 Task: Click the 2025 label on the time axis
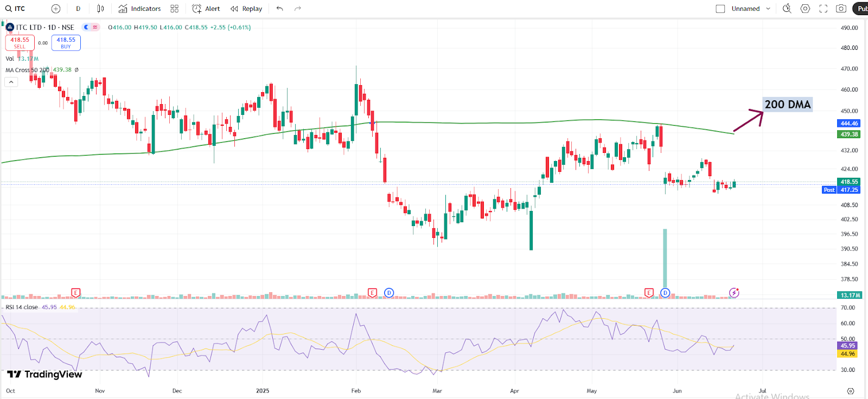pos(263,391)
